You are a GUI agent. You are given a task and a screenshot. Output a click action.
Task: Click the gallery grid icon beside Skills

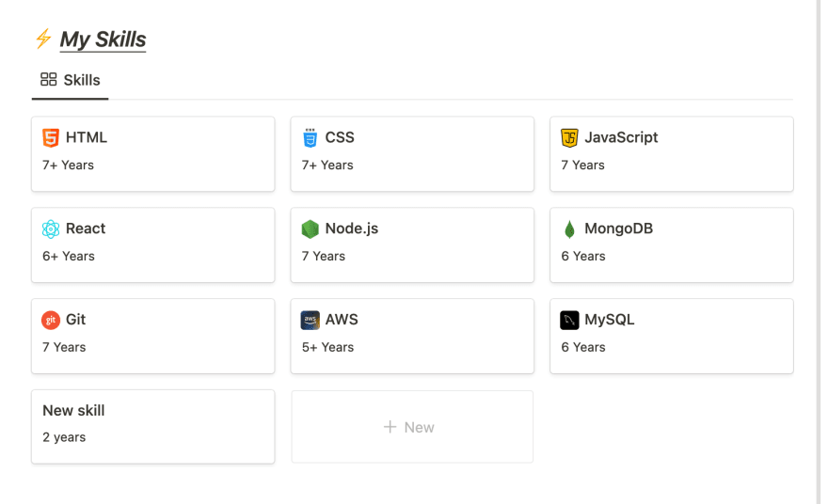[49, 80]
